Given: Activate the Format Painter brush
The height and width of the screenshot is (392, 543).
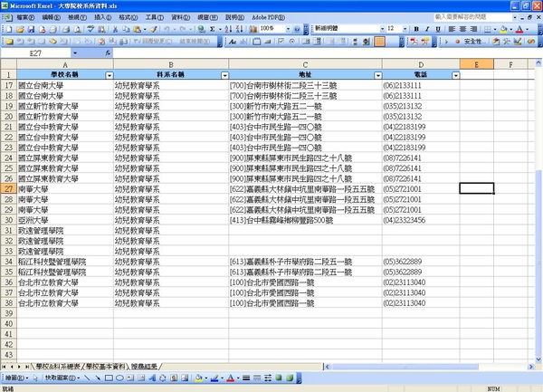Looking at the screenshot, I should (154, 30).
